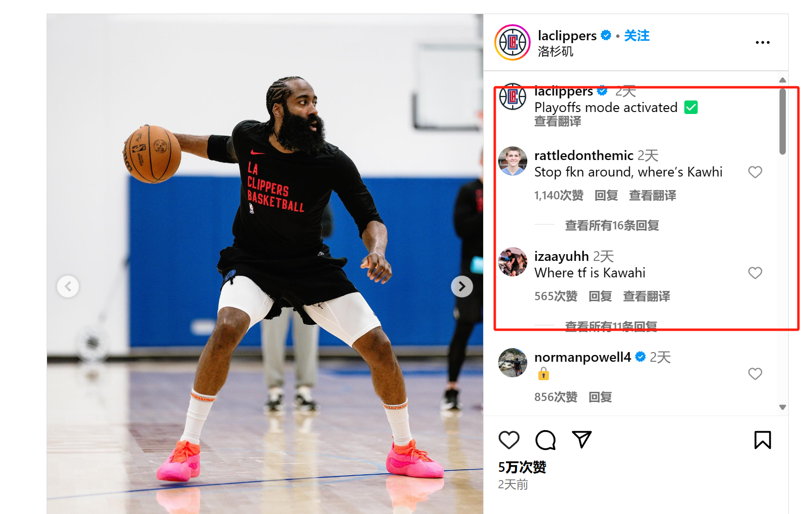View the 5万次赞 likes list
The height and width of the screenshot is (514, 812).
[522, 467]
